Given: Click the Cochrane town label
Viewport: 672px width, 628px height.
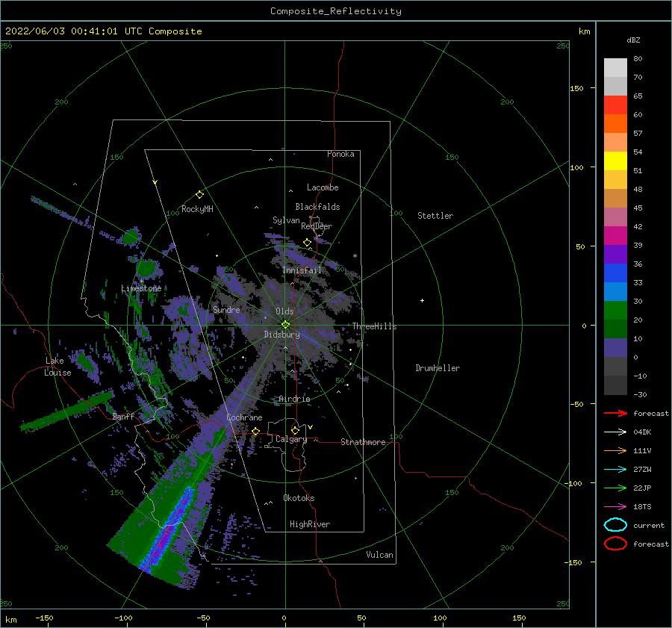Looking at the screenshot, I should click(244, 417).
